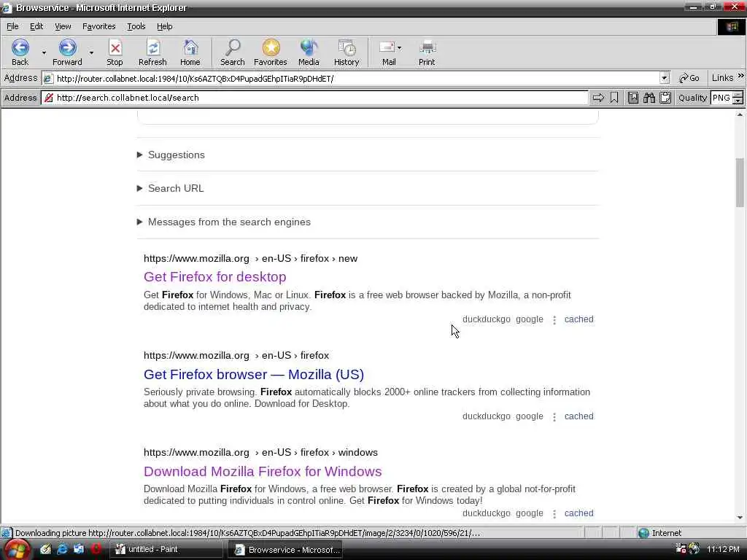Open options dots for Get Firefox for desktop result
The height and width of the screenshot is (560, 747).
(x=554, y=320)
